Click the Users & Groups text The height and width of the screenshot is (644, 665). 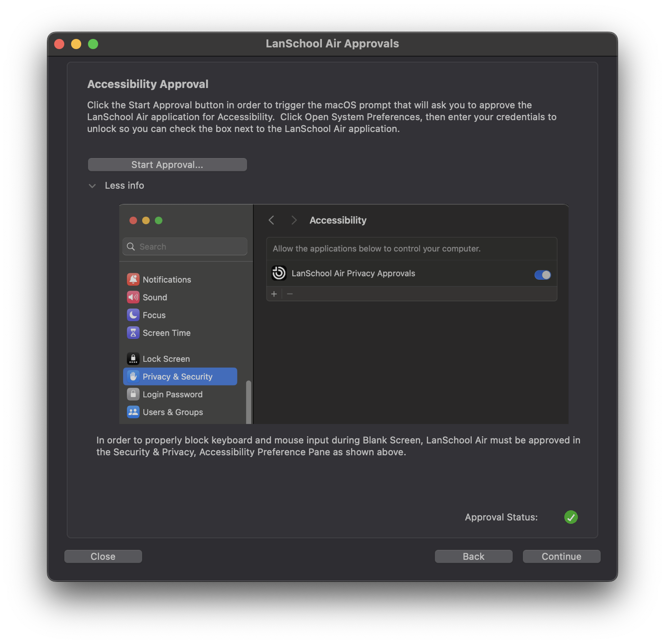[x=173, y=412]
